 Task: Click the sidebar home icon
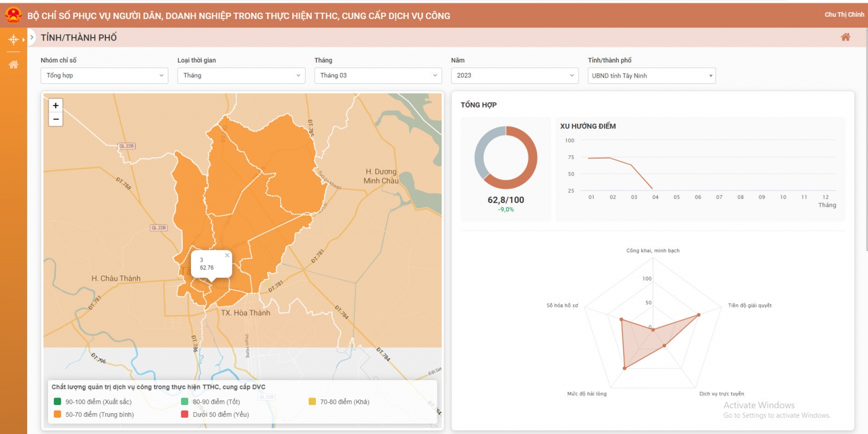[13, 64]
